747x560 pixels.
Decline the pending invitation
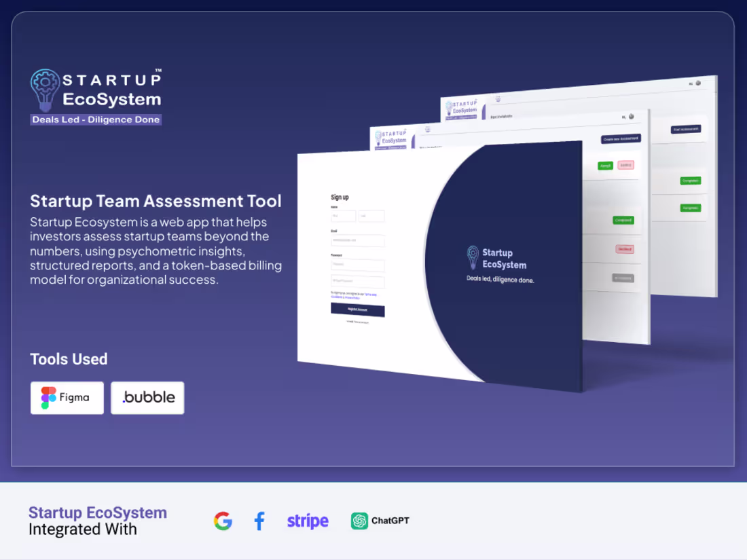point(625,165)
